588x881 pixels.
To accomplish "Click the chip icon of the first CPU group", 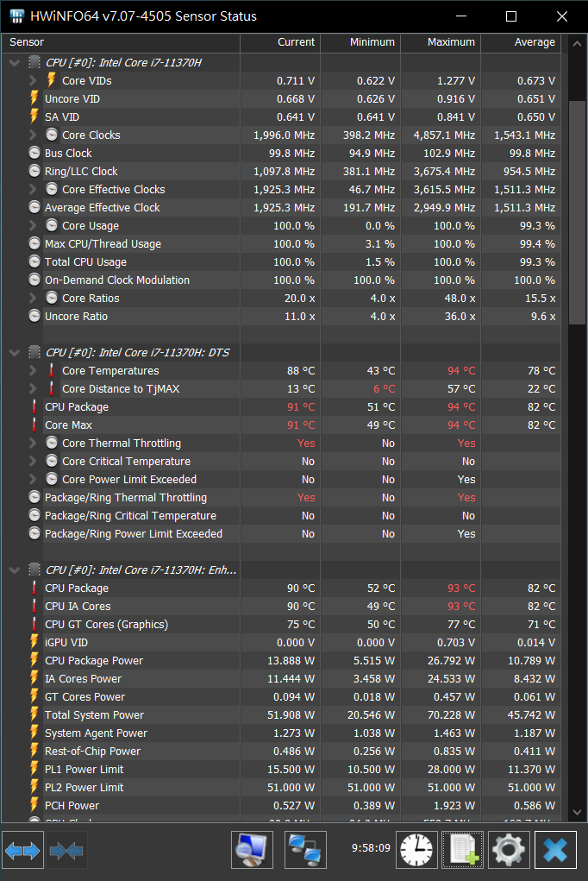I will 34,62.
